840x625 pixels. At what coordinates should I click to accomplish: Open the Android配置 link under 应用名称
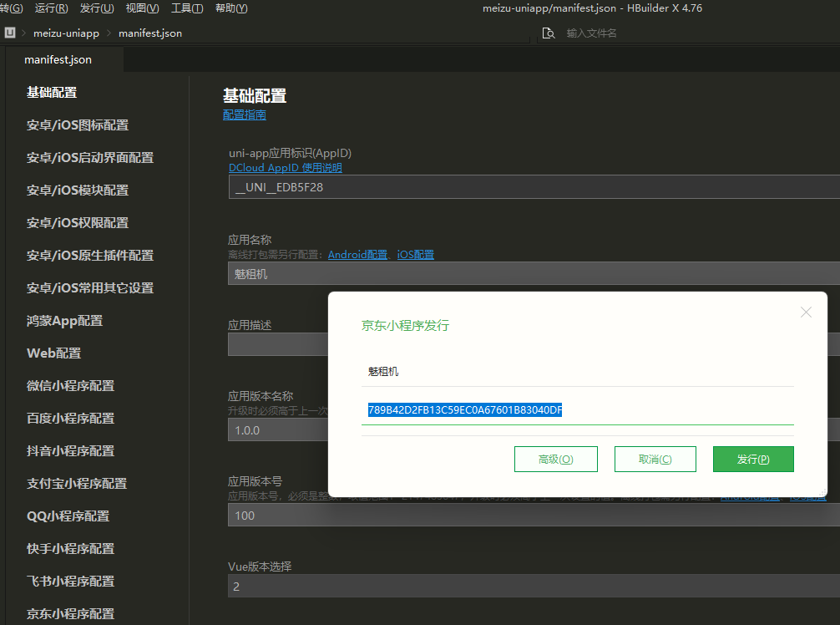coord(357,255)
